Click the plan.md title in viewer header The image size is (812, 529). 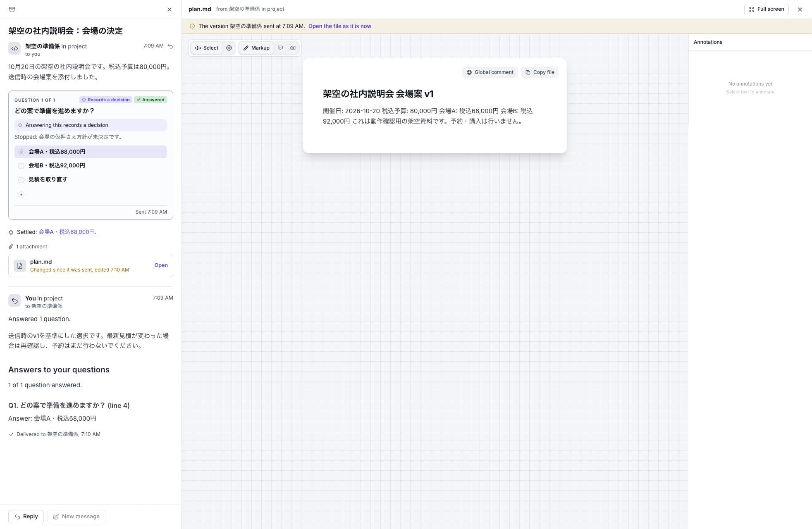click(200, 9)
